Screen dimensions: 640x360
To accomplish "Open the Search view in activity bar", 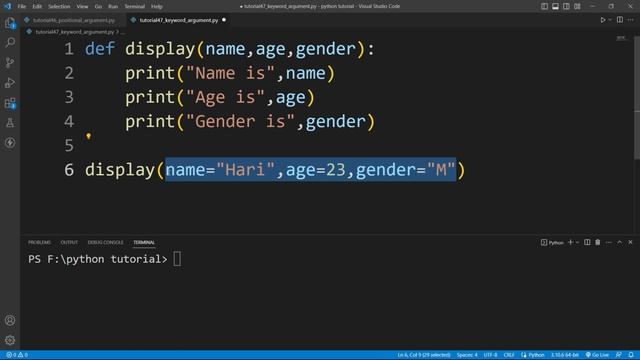I will coord(10,42).
